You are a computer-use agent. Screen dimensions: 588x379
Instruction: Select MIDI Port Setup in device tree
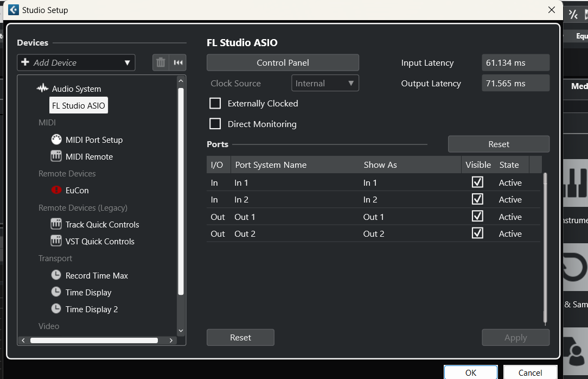pyautogui.click(x=94, y=140)
